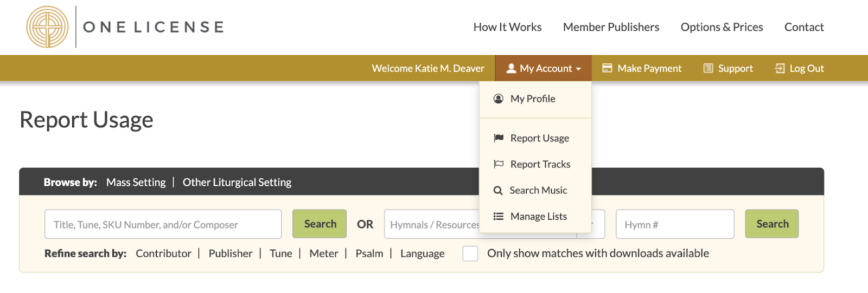Image resolution: width=868 pixels, height=293 pixels.
Task: Click the Support document icon
Action: point(708,68)
